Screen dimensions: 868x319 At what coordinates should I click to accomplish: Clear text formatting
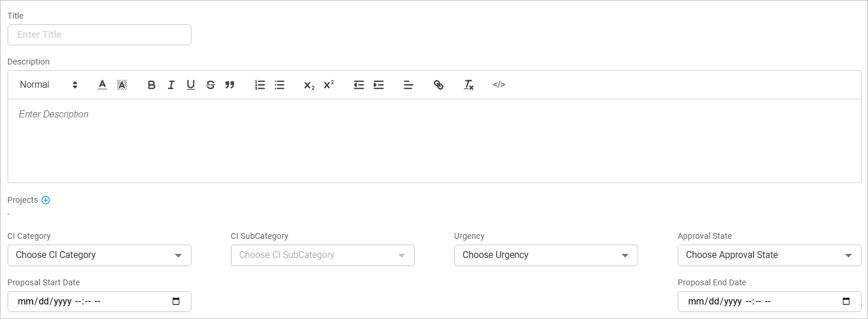coord(468,85)
